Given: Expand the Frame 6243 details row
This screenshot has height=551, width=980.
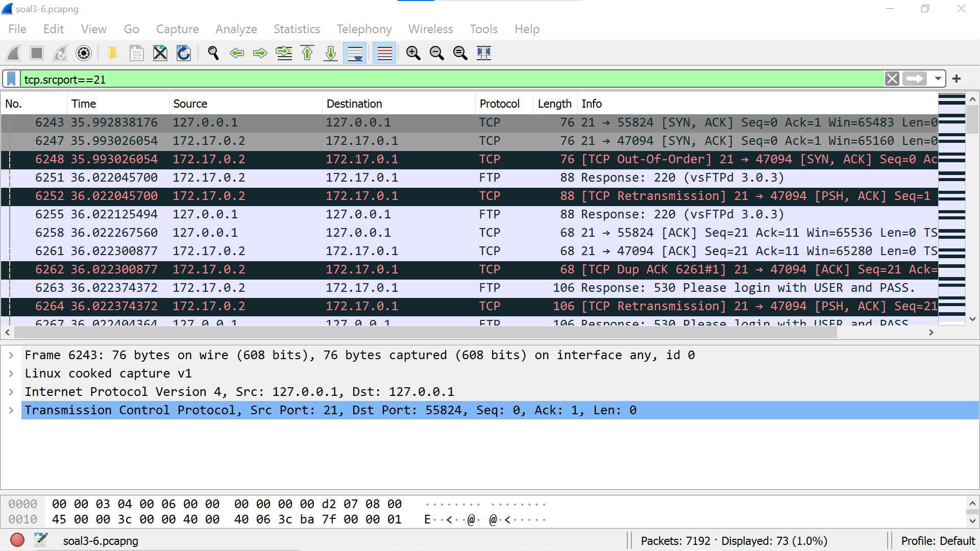Looking at the screenshot, I should pos(11,355).
